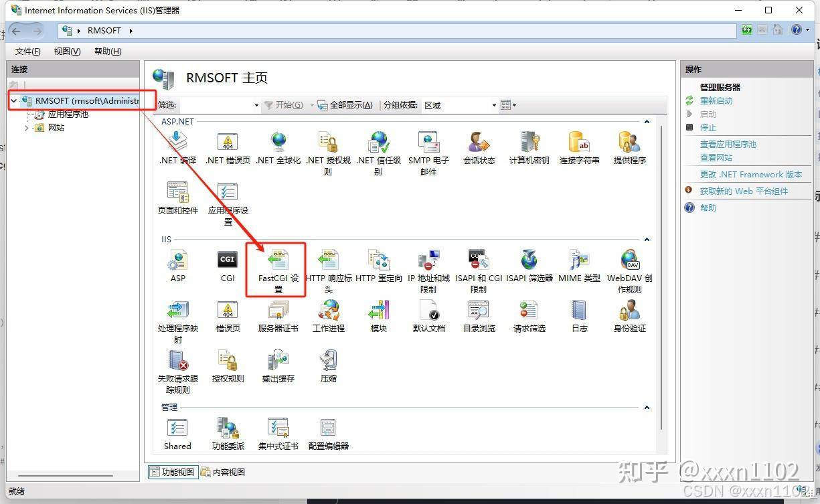Collapse the IIS group section
Viewport: 820px width, 504px height.
[647, 239]
